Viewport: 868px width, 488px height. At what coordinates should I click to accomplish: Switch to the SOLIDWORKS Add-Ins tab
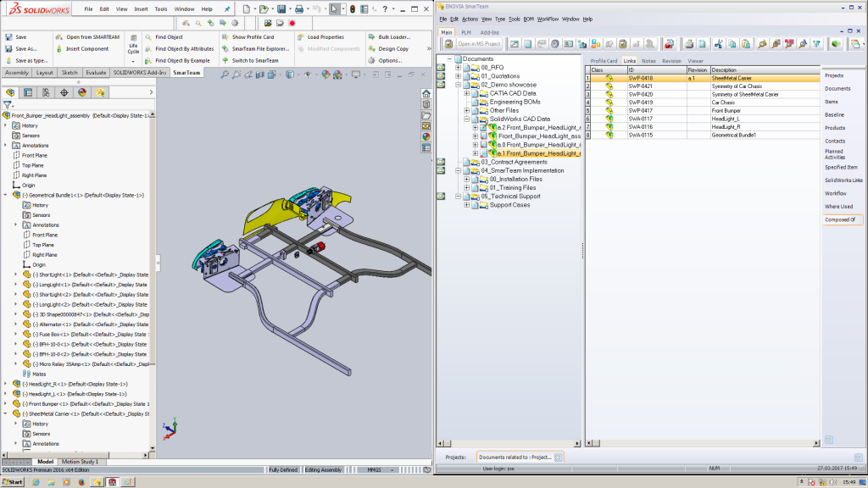[140, 73]
